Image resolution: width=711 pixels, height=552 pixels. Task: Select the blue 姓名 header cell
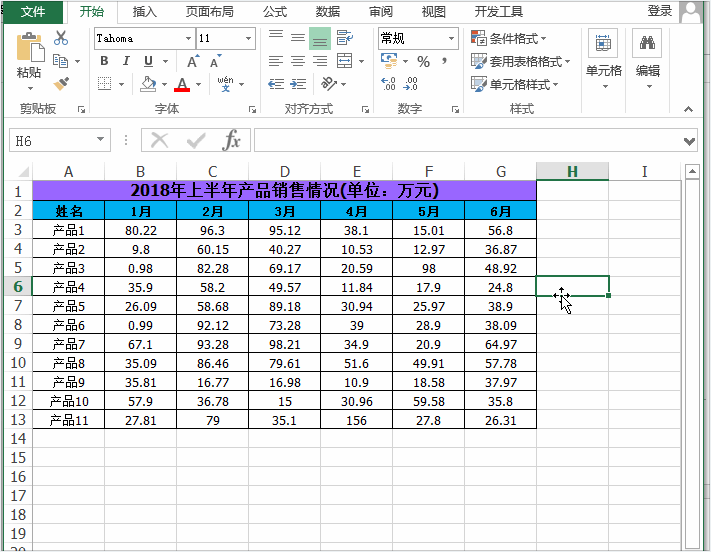coord(68,210)
